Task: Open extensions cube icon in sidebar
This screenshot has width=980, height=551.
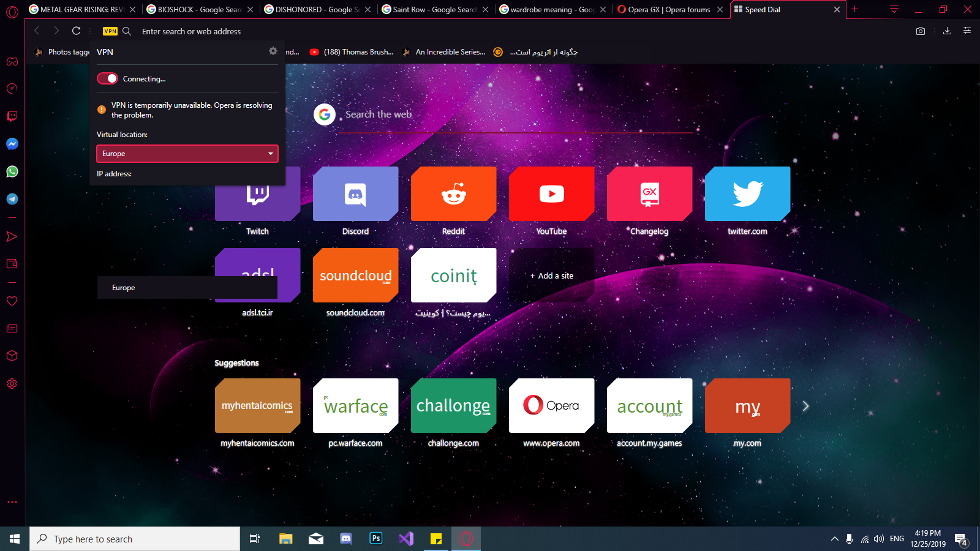Action: (x=12, y=356)
